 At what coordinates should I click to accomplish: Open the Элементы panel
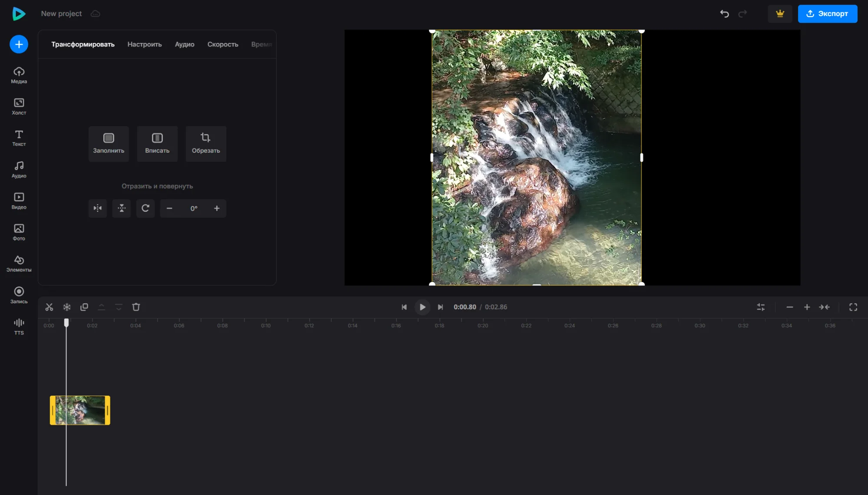click(x=19, y=264)
